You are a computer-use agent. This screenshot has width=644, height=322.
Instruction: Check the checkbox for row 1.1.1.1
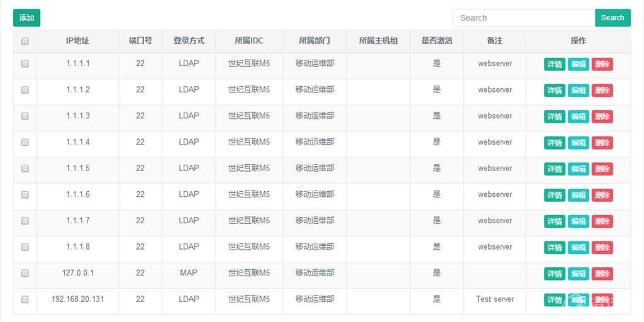click(25, 64)
